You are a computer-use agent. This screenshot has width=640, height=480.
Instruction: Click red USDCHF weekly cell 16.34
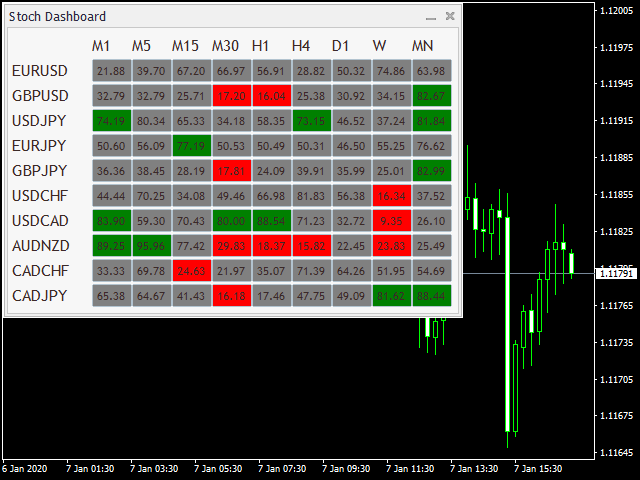pos(391,196)
